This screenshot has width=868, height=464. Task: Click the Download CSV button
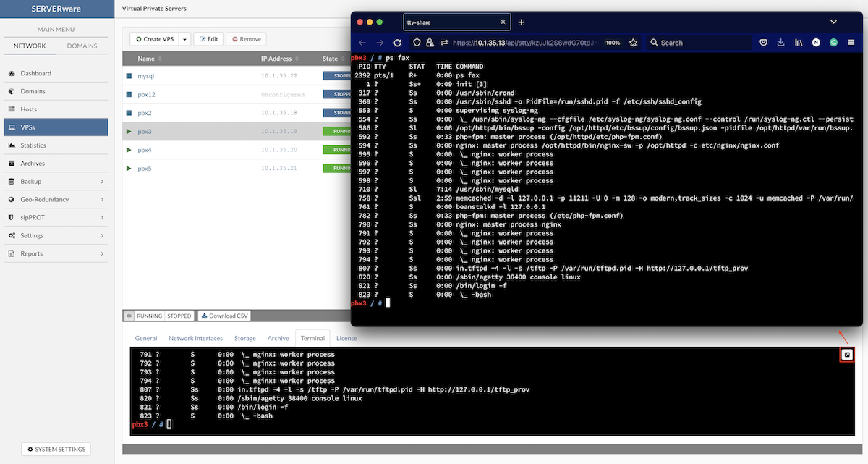(x=224, y=316)
